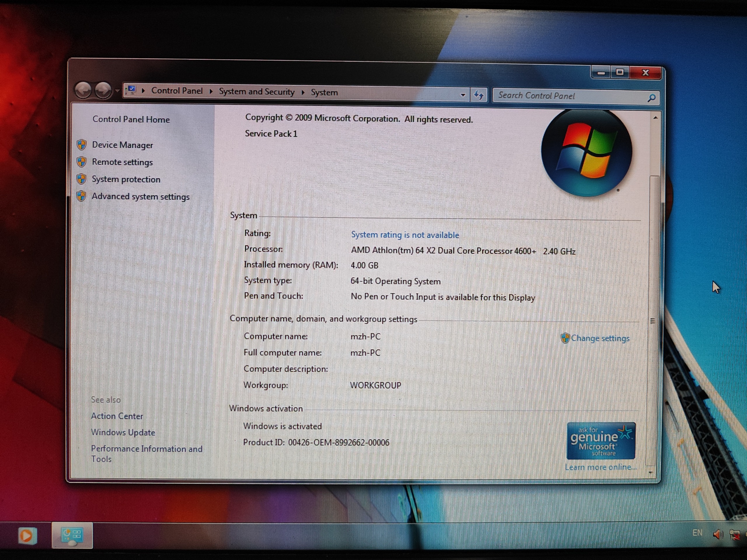Click the 4.00 GB RAM value
This screenshot has height=560, width=747.
[x=364, y=265]
